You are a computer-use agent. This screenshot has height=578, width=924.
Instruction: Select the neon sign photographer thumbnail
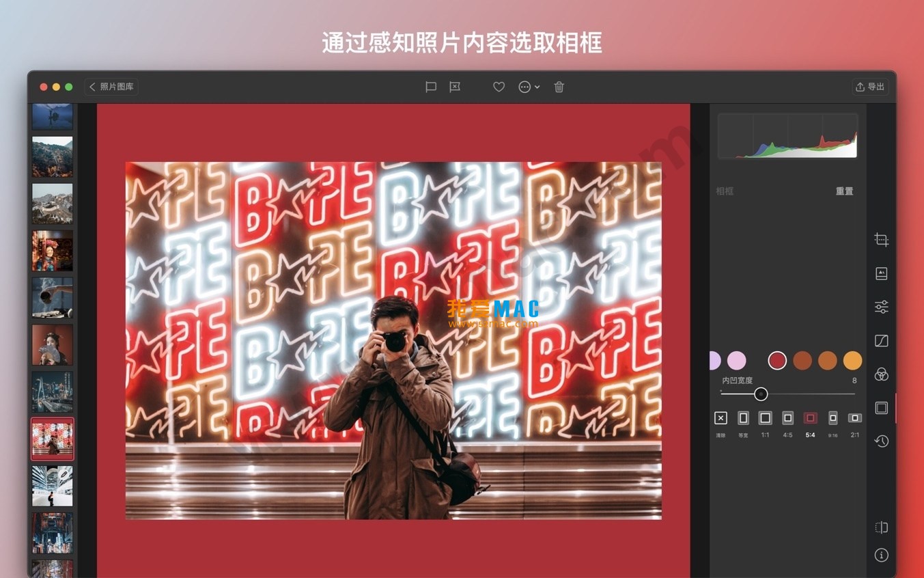coord(53,439)
